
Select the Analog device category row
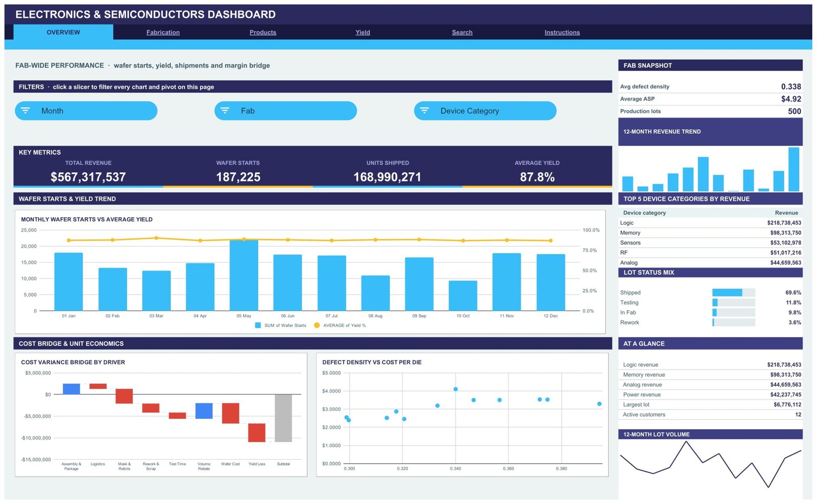click(710, 263)
